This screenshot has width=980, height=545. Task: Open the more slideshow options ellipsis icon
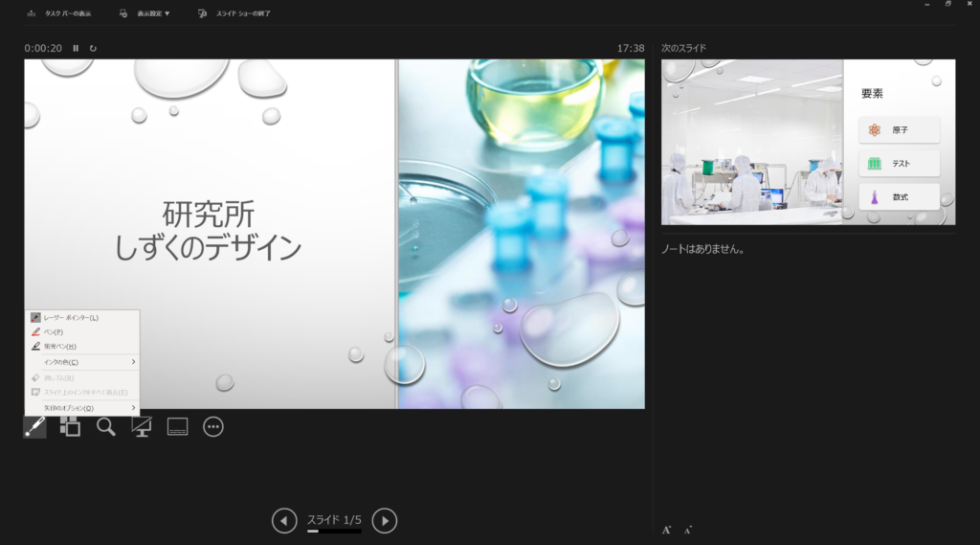[213, 427]
